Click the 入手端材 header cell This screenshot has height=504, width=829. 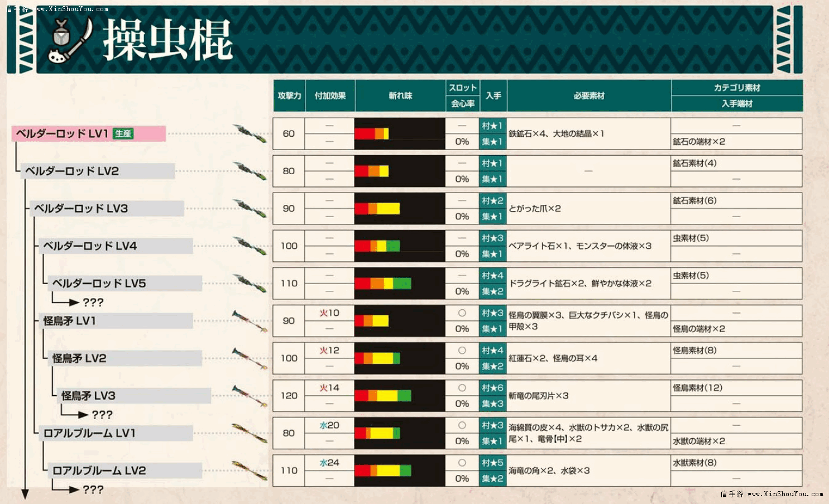tap(737, 104)
